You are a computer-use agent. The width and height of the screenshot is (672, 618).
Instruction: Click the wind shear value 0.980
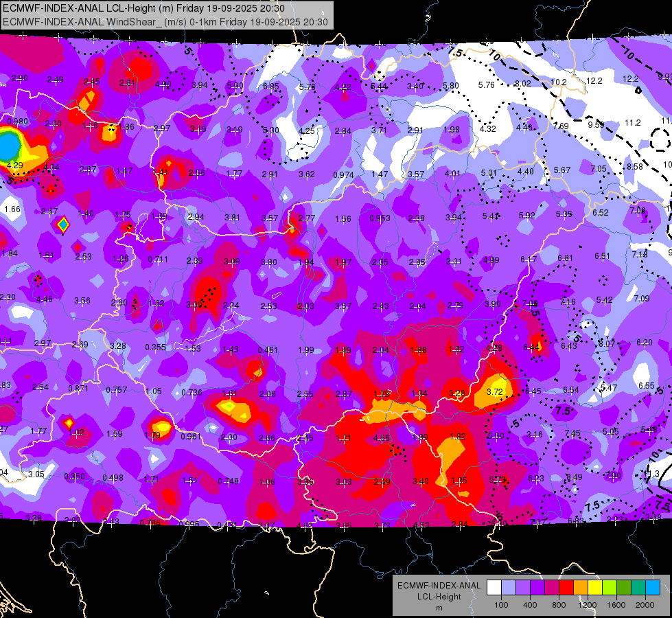18,122
